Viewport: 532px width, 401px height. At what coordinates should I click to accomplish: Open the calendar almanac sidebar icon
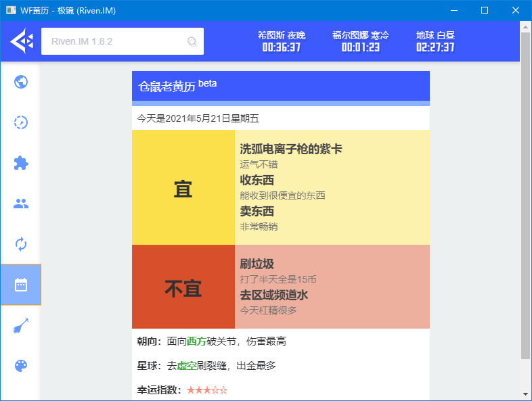21,285
